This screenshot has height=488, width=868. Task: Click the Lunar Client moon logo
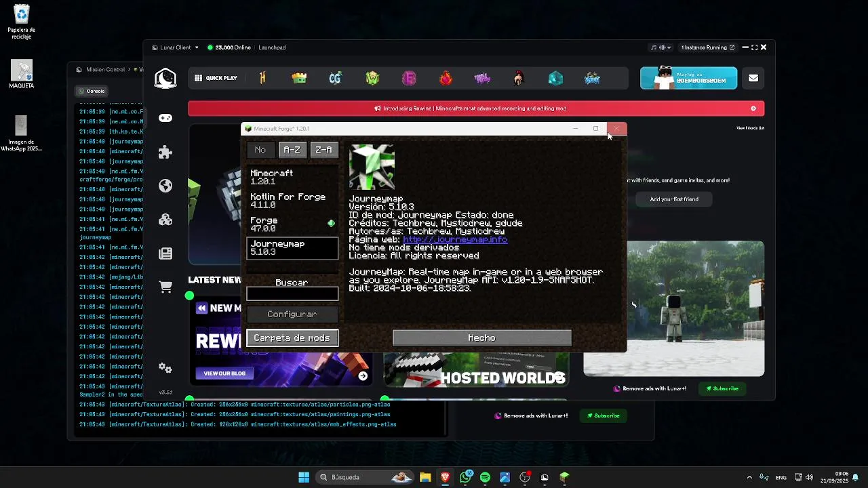click(x=165, y=79)
